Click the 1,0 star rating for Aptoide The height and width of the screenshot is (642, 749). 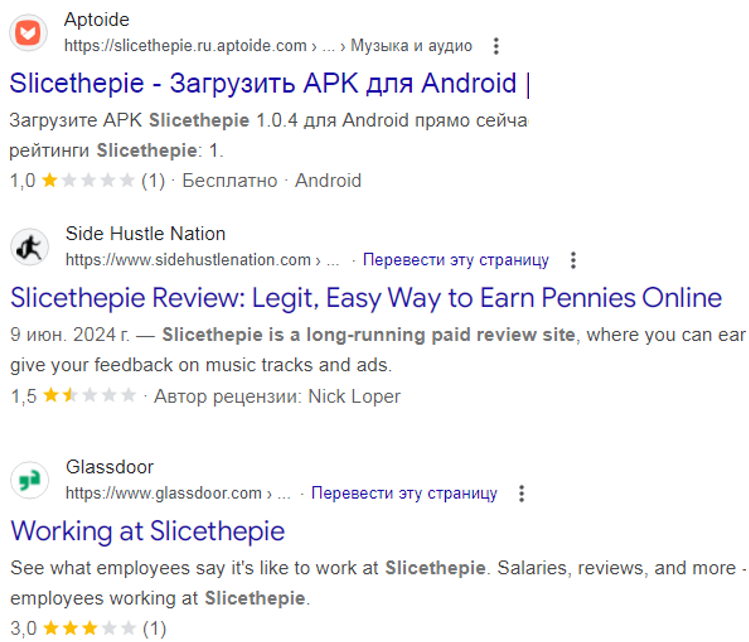click(87, 181)
